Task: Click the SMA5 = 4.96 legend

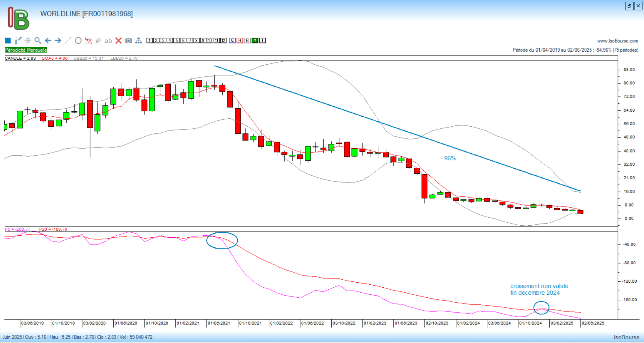Action: (54, 58)
